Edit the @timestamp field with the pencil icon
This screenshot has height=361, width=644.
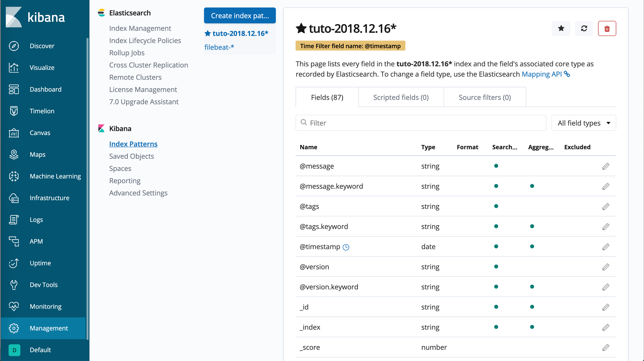(606, 247)
